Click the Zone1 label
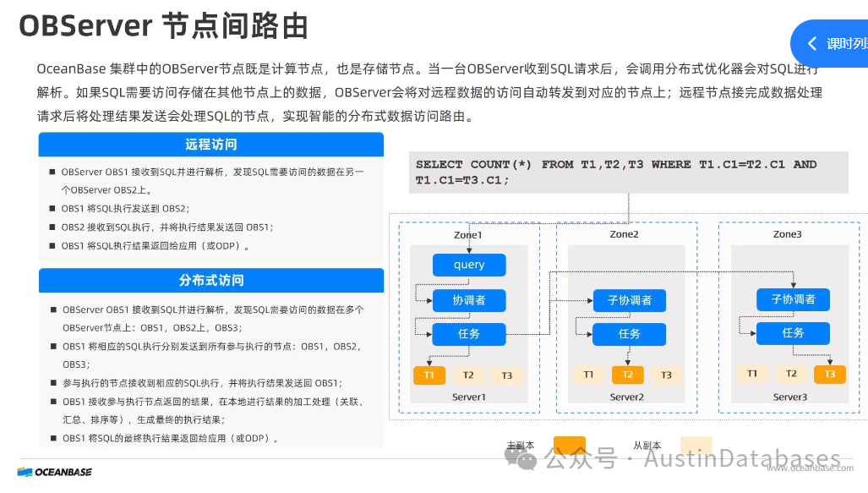Viewport: 868px width, 493px height. [467, 235]
